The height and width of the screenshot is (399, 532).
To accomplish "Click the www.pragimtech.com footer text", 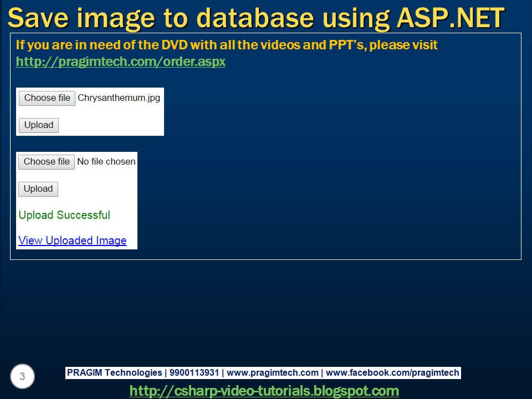I will (x=273, y=372).
